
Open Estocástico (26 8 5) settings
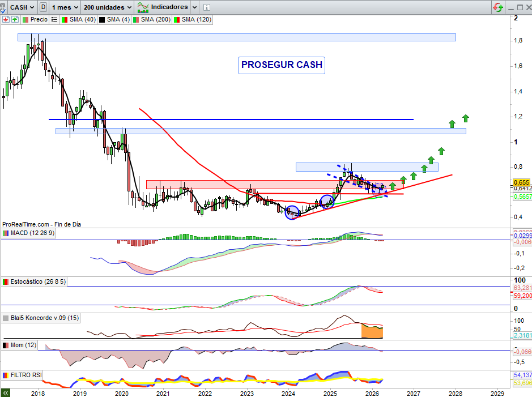click(x=38, y=281)
